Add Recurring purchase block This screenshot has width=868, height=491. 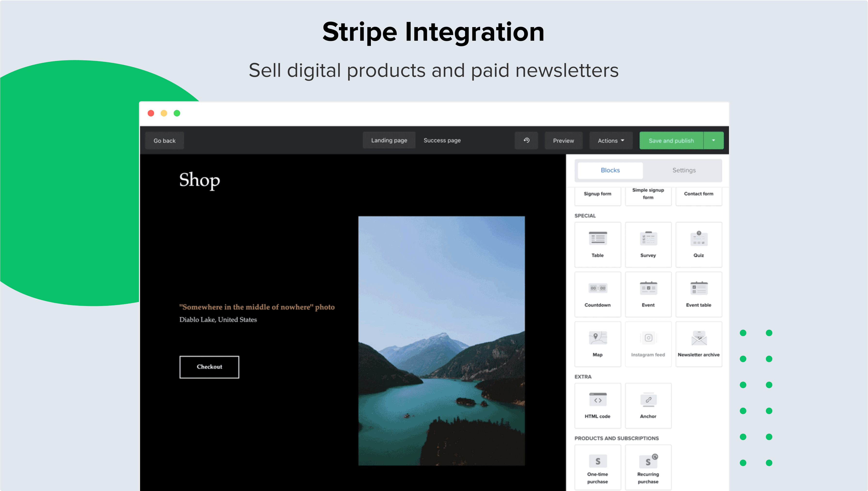click(648, 467)
